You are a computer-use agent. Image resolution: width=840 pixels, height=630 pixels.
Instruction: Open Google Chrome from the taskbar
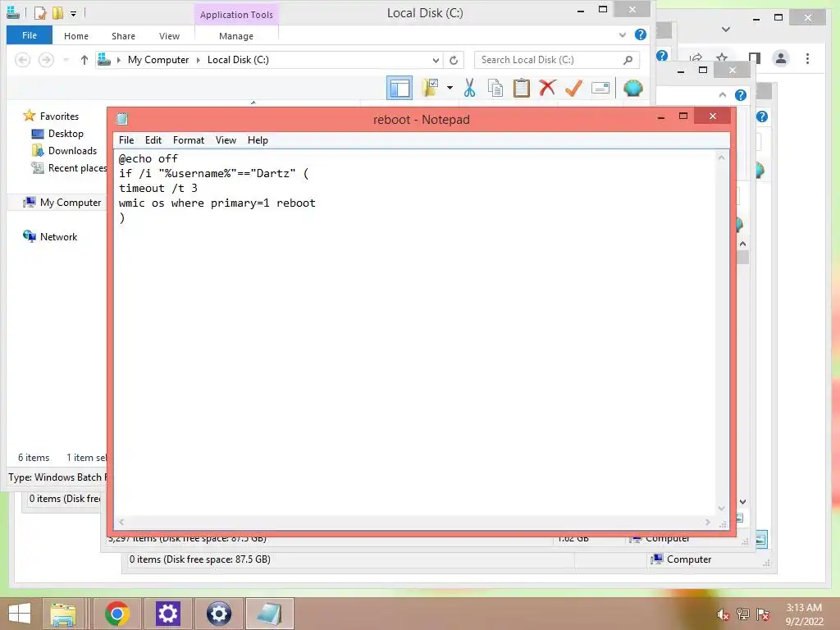coord(117,614)
